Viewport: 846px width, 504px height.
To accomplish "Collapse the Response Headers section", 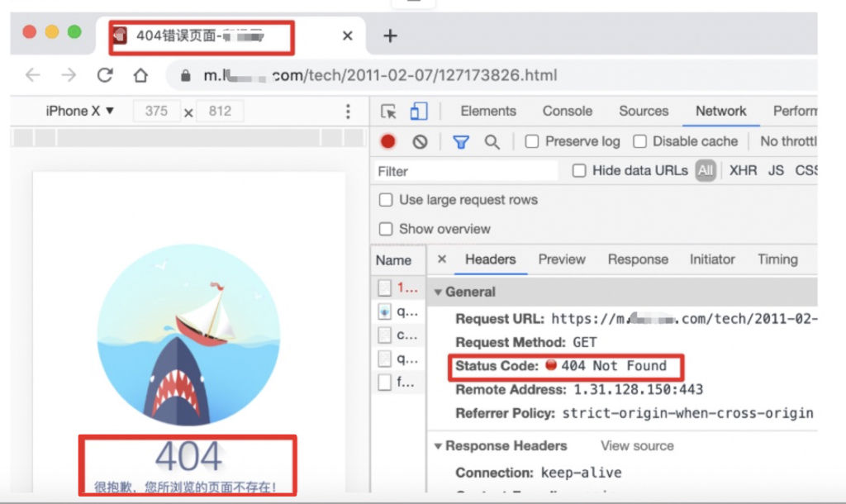I will 439,446.
